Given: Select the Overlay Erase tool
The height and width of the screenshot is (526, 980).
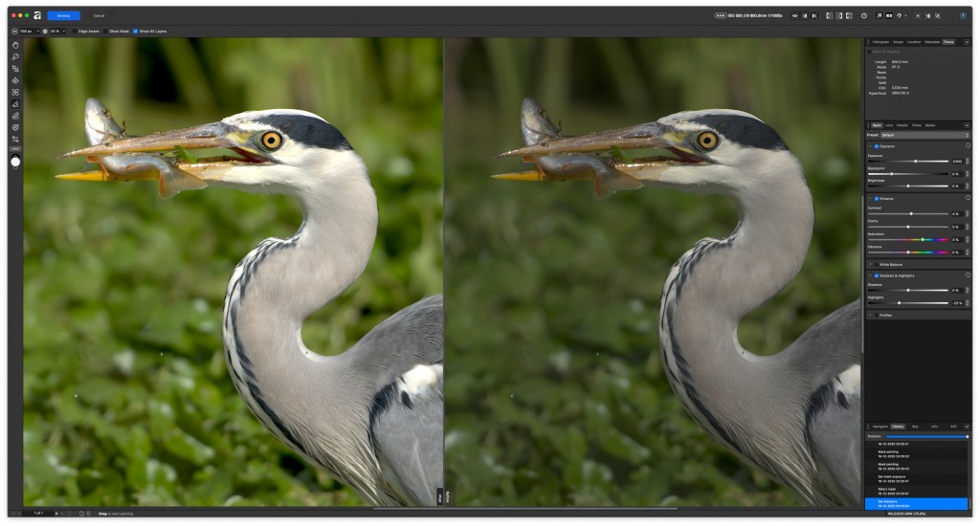Looking at the screenshot, I should [15, 116].
